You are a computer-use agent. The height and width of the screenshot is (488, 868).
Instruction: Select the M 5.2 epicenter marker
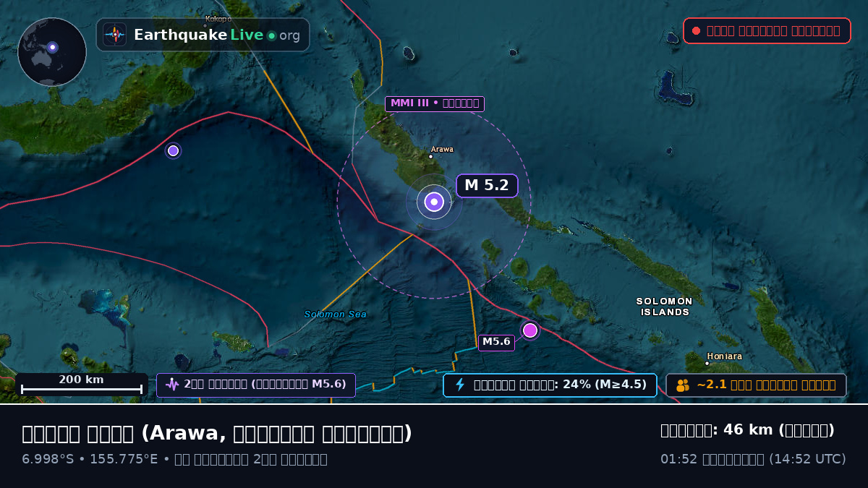click(x=434, y=202)
